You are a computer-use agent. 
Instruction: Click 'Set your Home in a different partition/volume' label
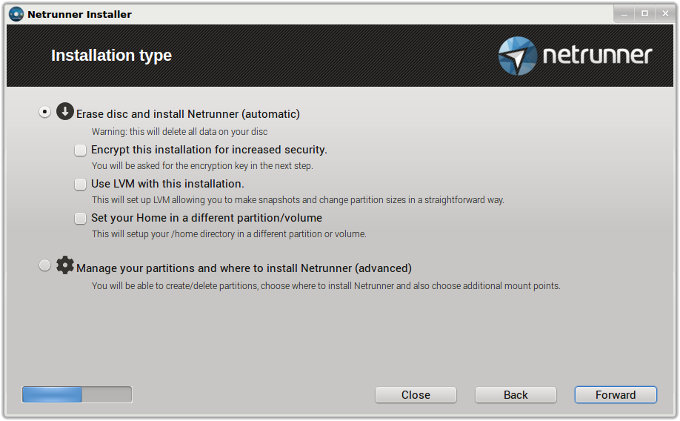tap(206, 218)
